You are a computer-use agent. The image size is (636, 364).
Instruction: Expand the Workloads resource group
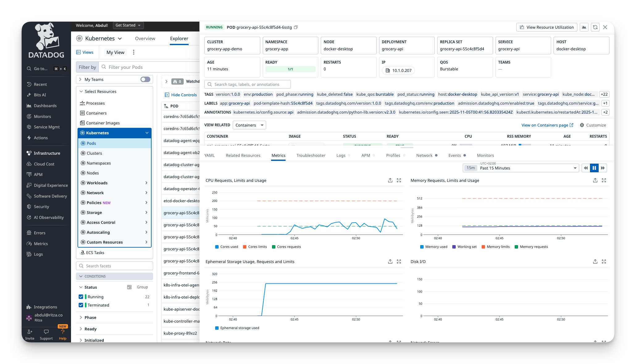pos(146,183)
